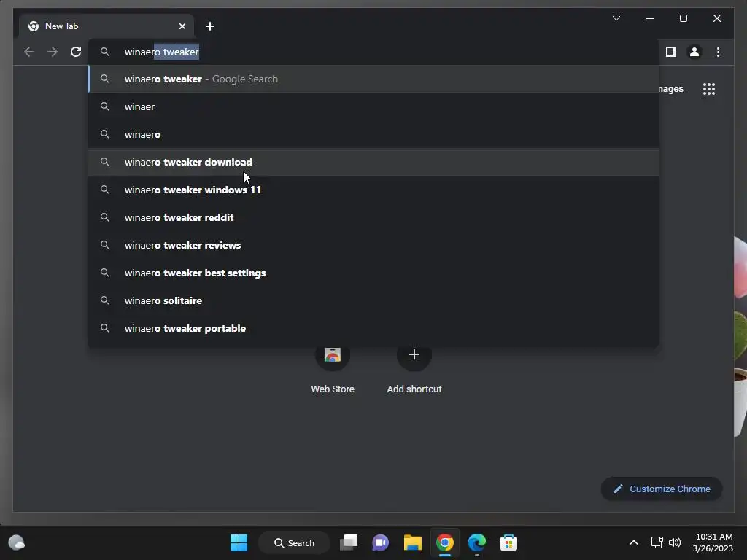Close the New Tab tab
The height and width of the screenshot is (560, 747).
coord(182,26)
